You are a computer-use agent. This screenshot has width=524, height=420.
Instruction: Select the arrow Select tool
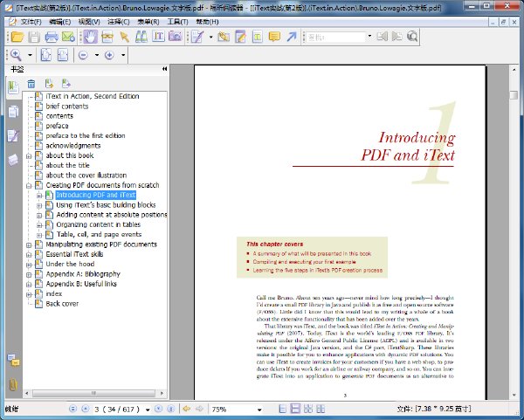click(124, 37)
